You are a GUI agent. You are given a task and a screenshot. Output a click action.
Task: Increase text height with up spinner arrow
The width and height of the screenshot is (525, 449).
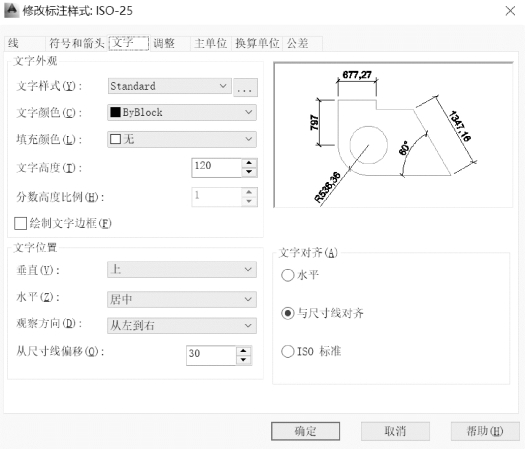pyautogui.click(x=249, y=163)
